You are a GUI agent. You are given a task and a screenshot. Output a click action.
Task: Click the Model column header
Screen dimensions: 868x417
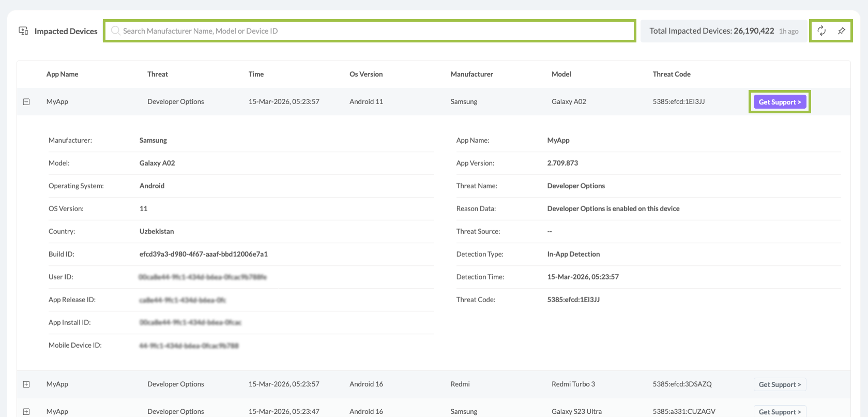561,75
